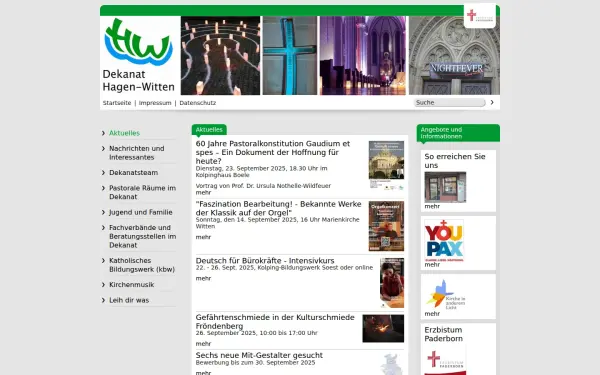Click the Kirche in anderem Licht logo
600x375 pixels.
445,294
